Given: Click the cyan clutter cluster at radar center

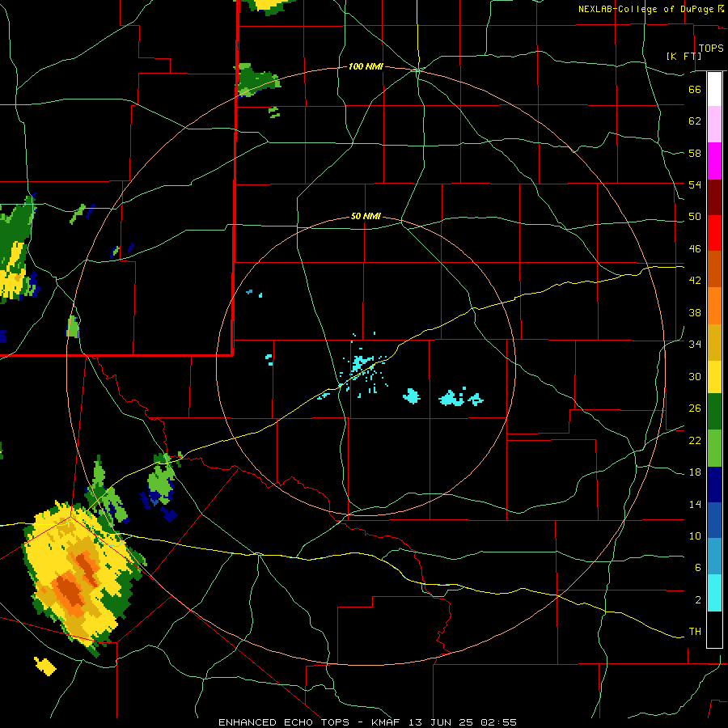Looking at the screenshot, I should [362, 363].
